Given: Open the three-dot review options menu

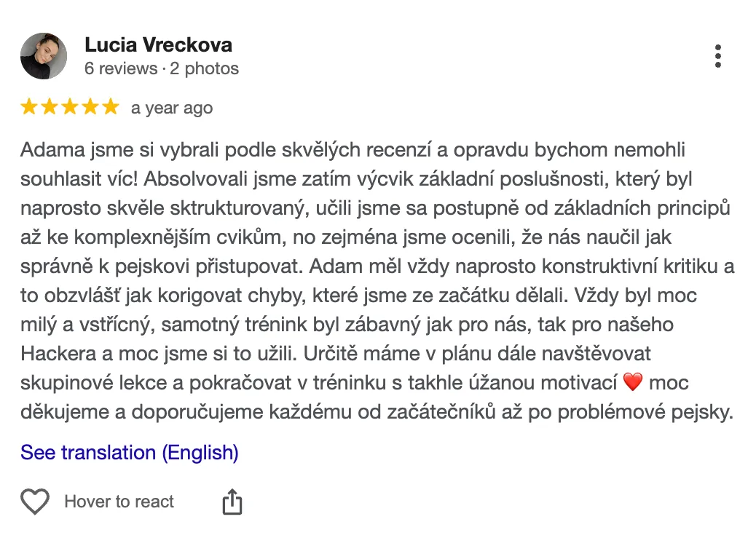Looking at the screenshot, I should tap(718, 56).
